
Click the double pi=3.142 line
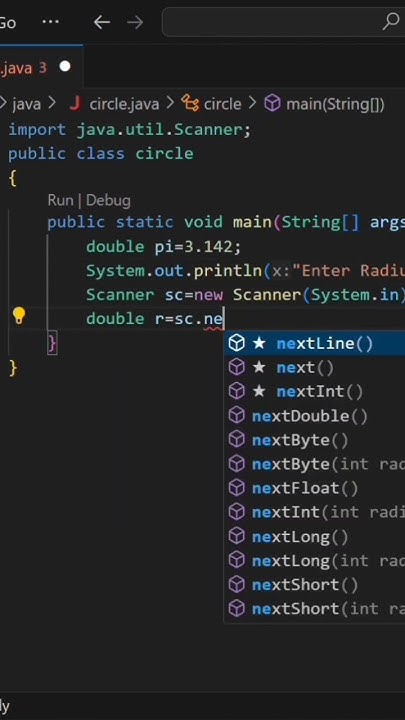tap(163, 247)
